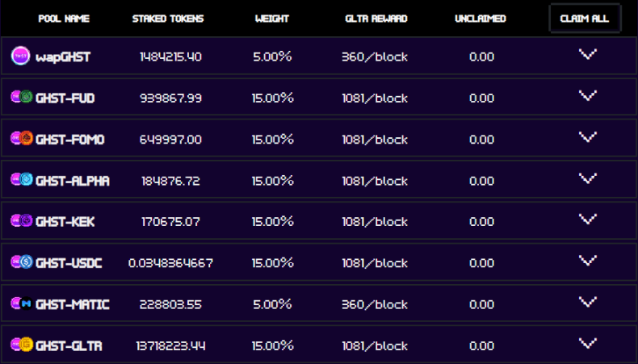Image resolution: width=638 pixels, height=364 pixels.
Task: Click the Pool Name column header
Action: [x=64, y=19]
